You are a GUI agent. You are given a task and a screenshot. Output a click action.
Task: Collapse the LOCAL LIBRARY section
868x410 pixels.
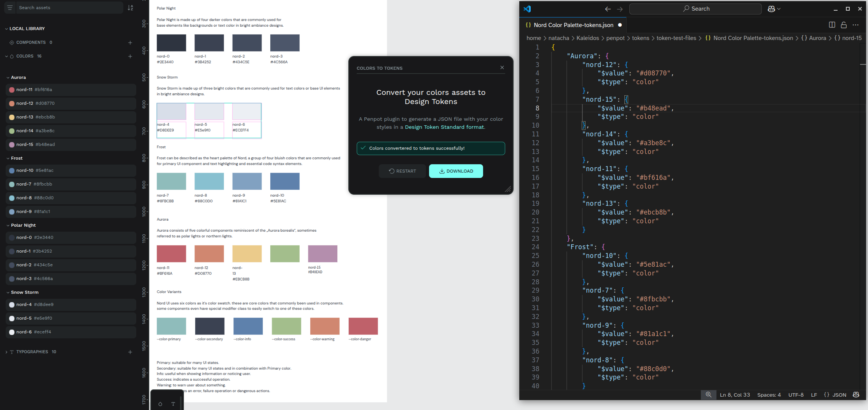[6, 28]
